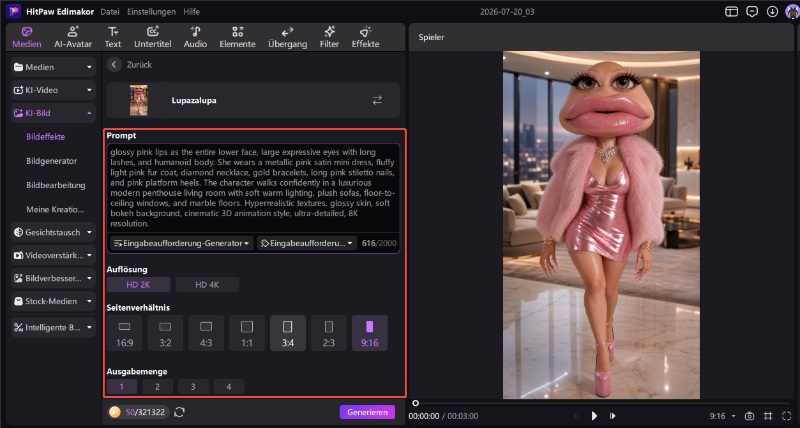Expand the Bildverbesser... section
800x428 pixels.
click(x=53, y=278)
